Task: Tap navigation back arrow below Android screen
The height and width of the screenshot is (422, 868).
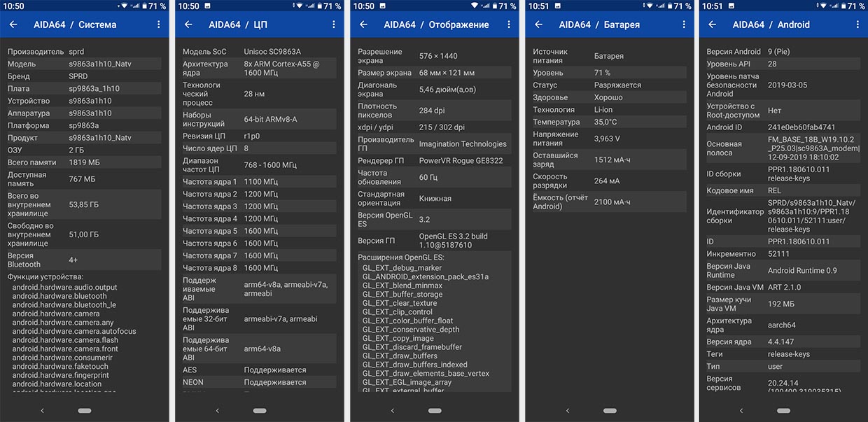Action: pyautogui.click(x=741, y=411)
